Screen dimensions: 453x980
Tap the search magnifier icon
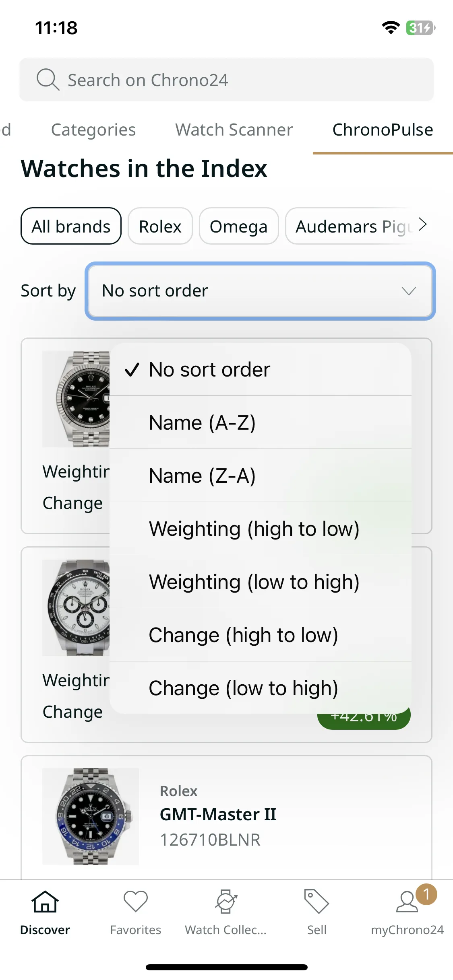48,80
